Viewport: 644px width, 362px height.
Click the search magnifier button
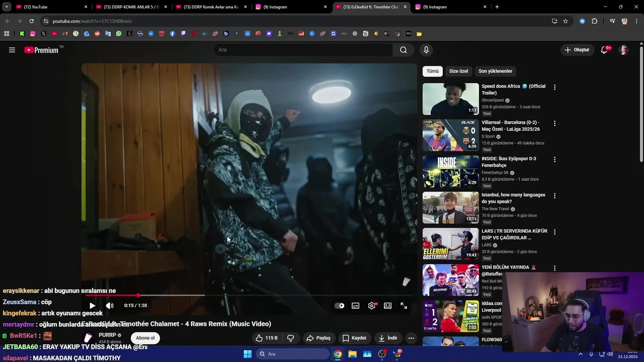[x=404, y=50]
